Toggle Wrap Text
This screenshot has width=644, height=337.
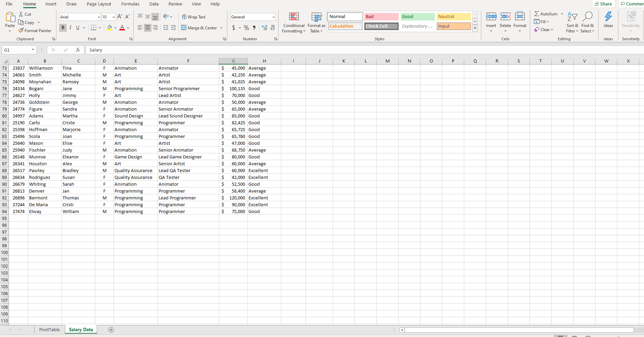click(193, 17)
